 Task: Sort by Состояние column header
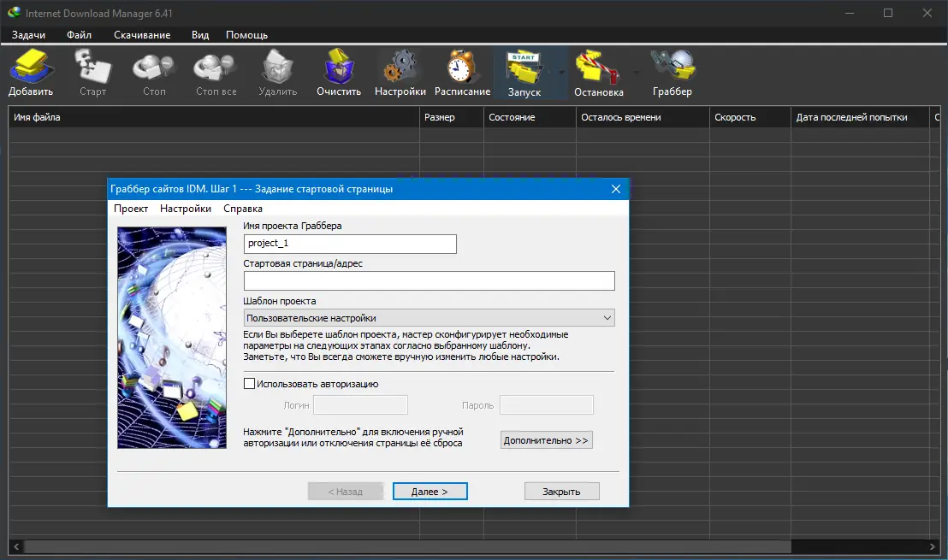[530, 117]
